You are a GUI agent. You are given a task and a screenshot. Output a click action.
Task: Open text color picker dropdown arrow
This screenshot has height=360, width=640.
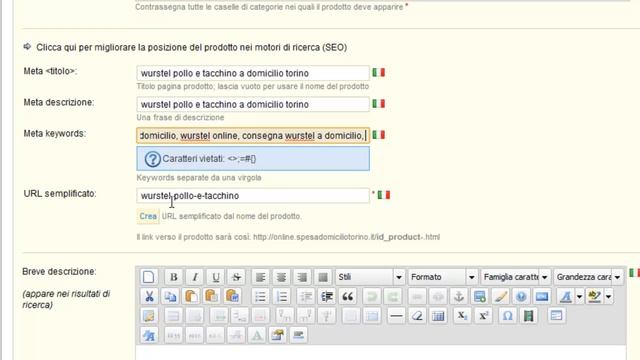coord(579,296)
